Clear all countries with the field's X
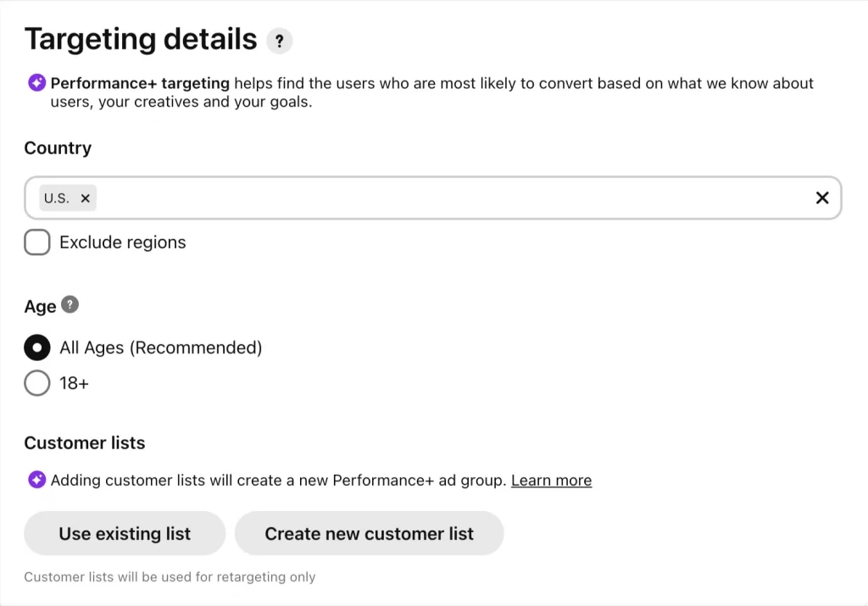 click(x=822, y=197)
